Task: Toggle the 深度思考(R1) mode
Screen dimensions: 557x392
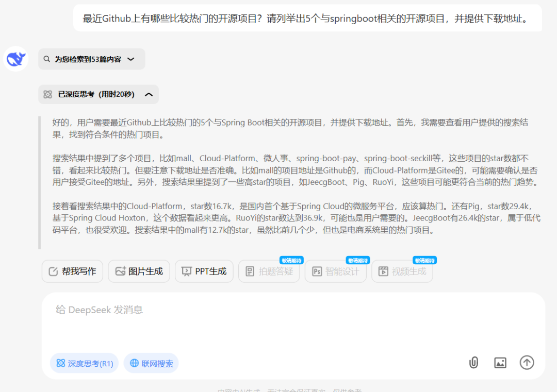Action: [x=84, y=363]
